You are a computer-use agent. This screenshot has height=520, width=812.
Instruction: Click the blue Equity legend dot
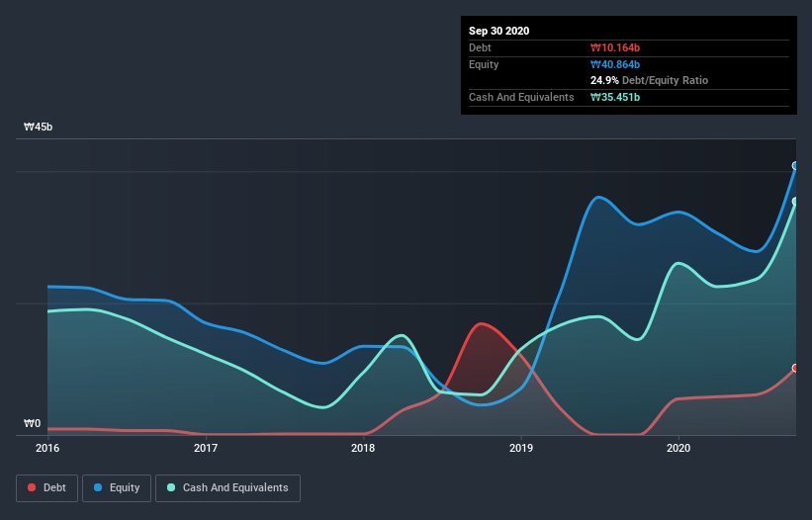(x=98, y=487)
